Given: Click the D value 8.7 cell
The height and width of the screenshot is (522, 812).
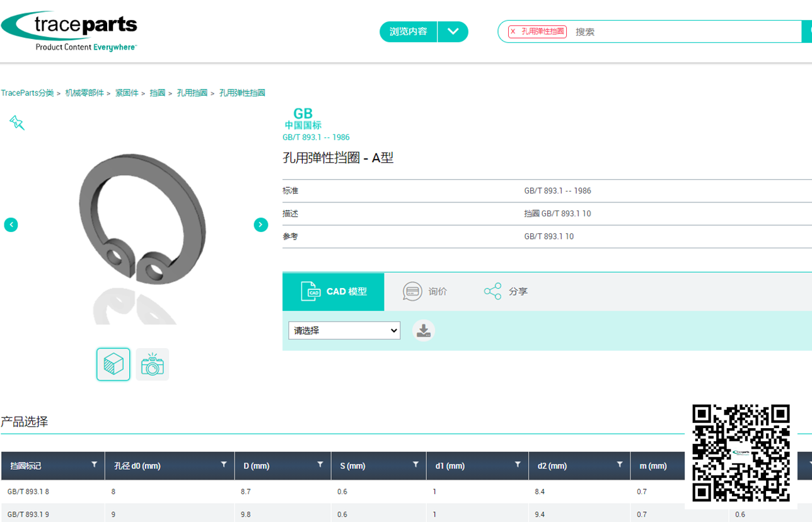Looking at the screenshot, I should 283,491.
